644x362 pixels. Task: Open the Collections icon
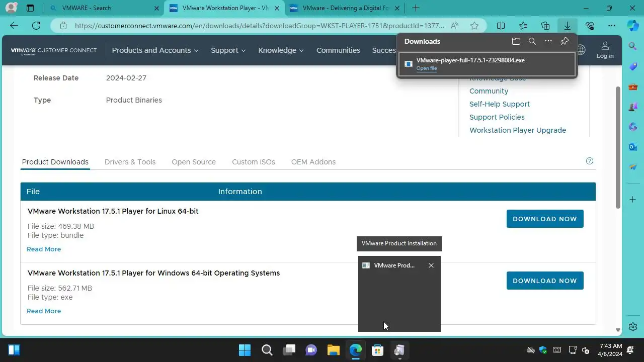pyautogui.click(x=545, y=26)
